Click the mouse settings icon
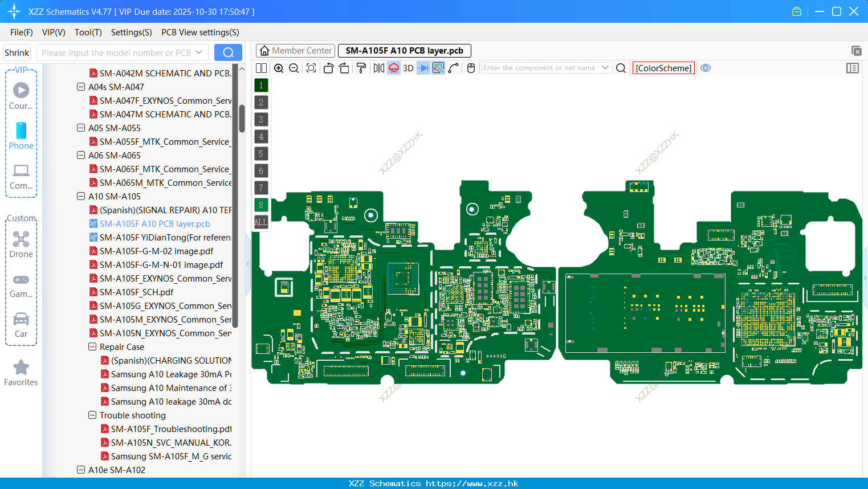The height and width of the screenshot is (489, 868). click(x=471, y=68)
